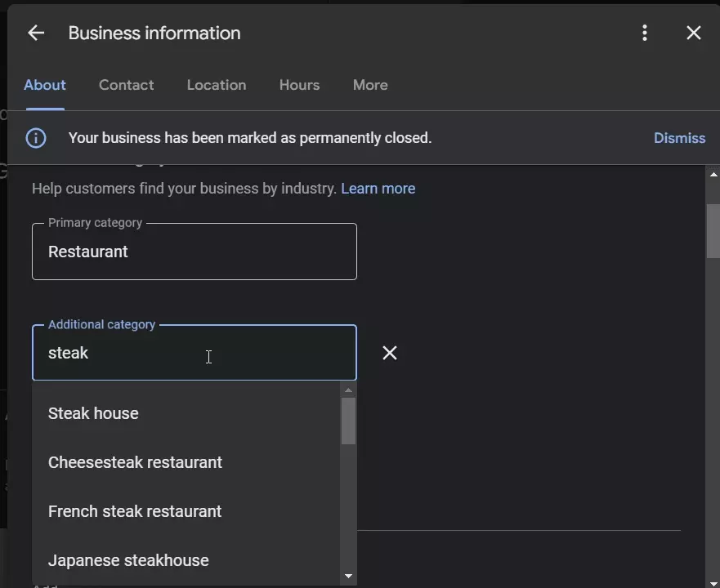Dismiss the permanently closed notice

679,138
